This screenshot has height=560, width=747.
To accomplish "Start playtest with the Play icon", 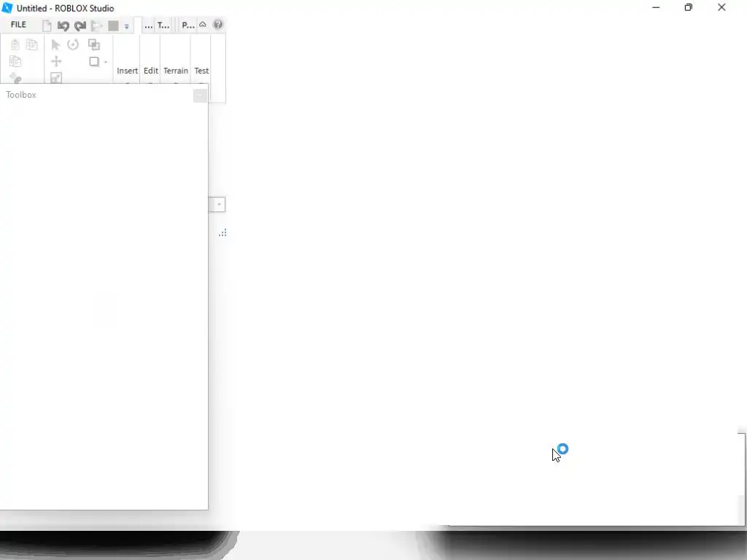I will (x=97, y=26).
